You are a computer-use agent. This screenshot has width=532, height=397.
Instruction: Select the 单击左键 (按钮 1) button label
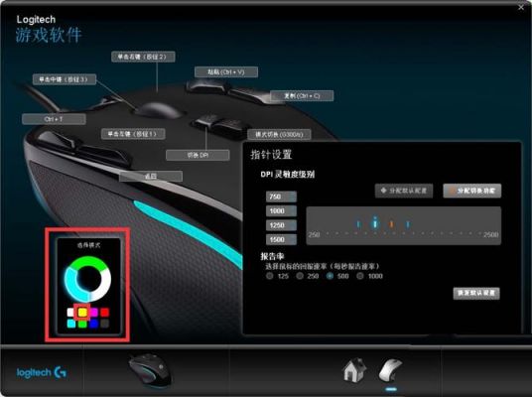tap(133, 134)
